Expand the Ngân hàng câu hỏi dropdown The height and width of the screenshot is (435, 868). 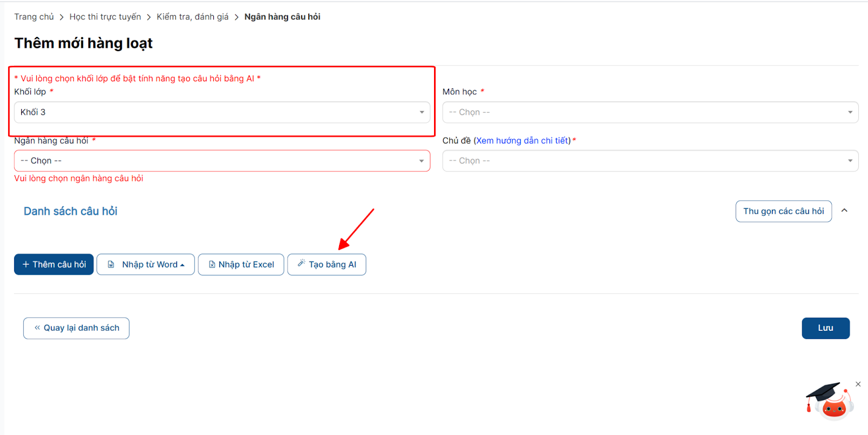222,161
